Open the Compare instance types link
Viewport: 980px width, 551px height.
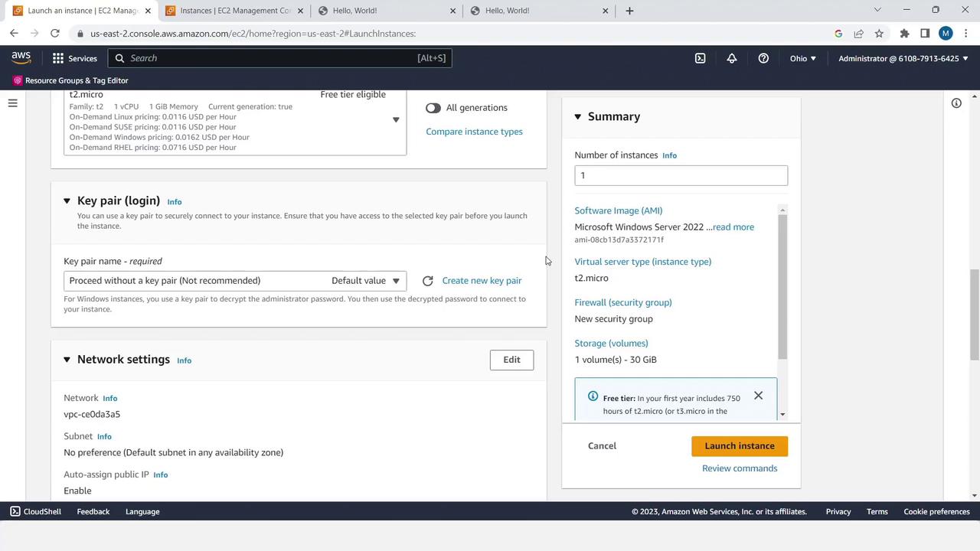tap(474, 132)
